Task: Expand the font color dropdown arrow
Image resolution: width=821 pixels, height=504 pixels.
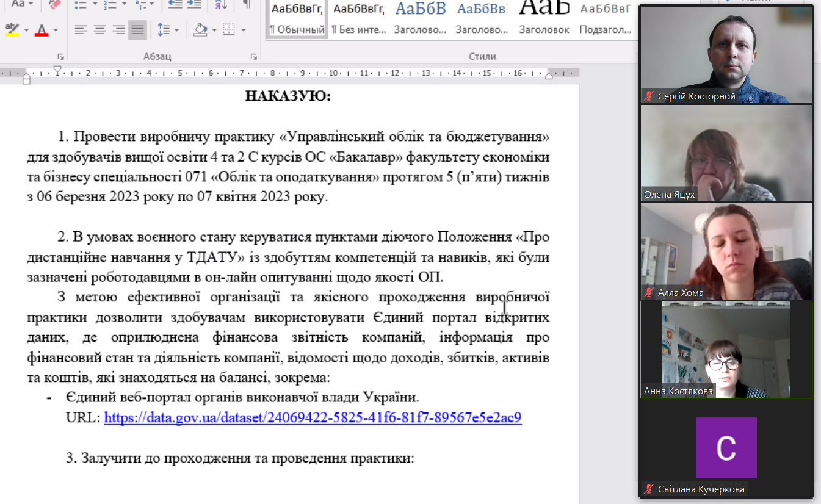Action: point(56,30)
